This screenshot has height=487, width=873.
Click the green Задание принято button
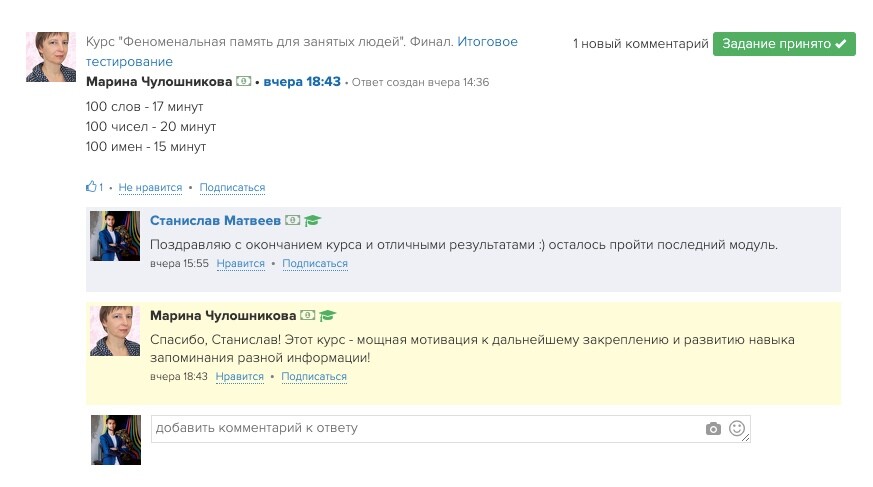pos(784,43)
